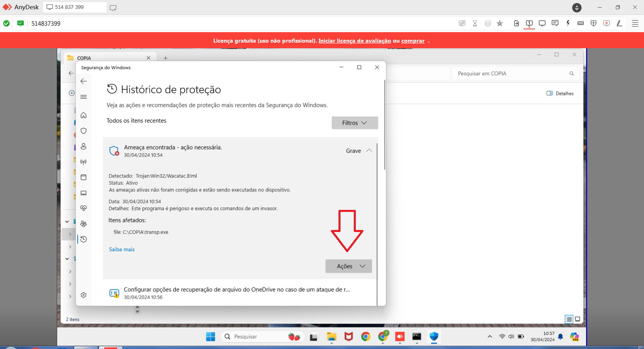Open AnyDesk file transfer toolbar icon
The image size is (644, 349).
pos(516,23)
